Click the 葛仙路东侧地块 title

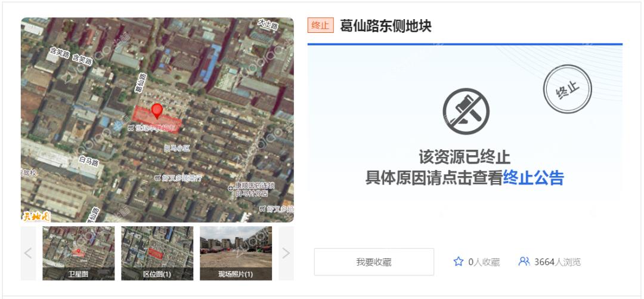pos(386,26)
